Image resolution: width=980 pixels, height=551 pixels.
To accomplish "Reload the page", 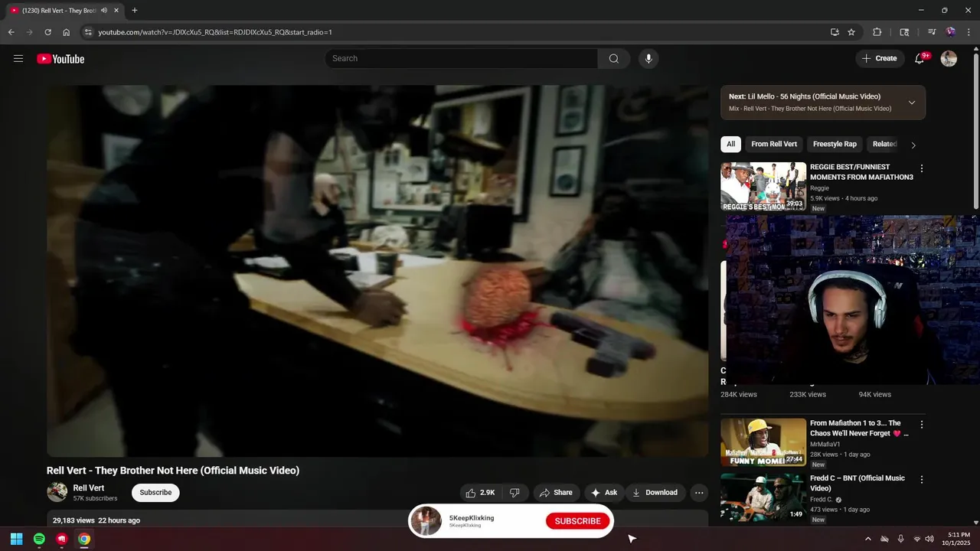I will (47, 32).
